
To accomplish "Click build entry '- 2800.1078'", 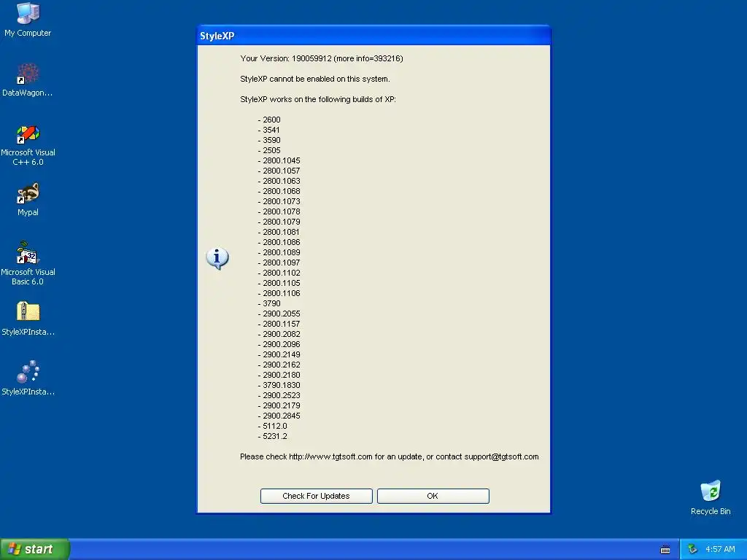I will click(279, 212).
